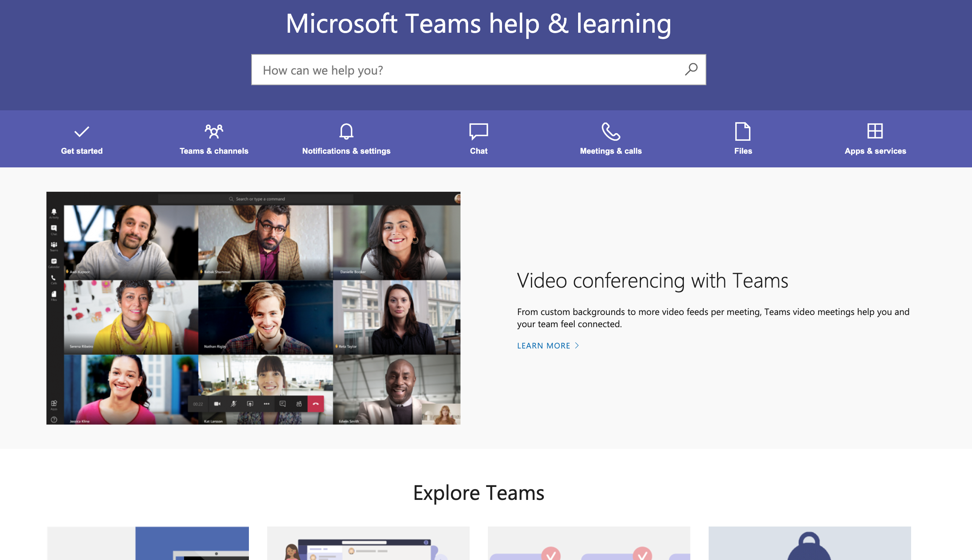This screenshot has height=560, width=972.
Task: Click the Video conferencing with Teams heading
Action: pyautogui.click(x=652, y=280)
